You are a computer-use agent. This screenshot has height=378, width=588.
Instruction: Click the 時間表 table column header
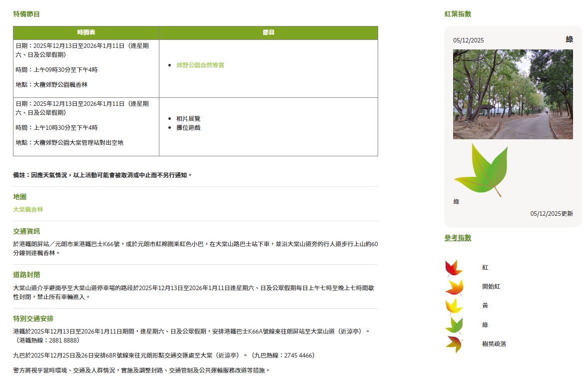click(x=86, y=32)
